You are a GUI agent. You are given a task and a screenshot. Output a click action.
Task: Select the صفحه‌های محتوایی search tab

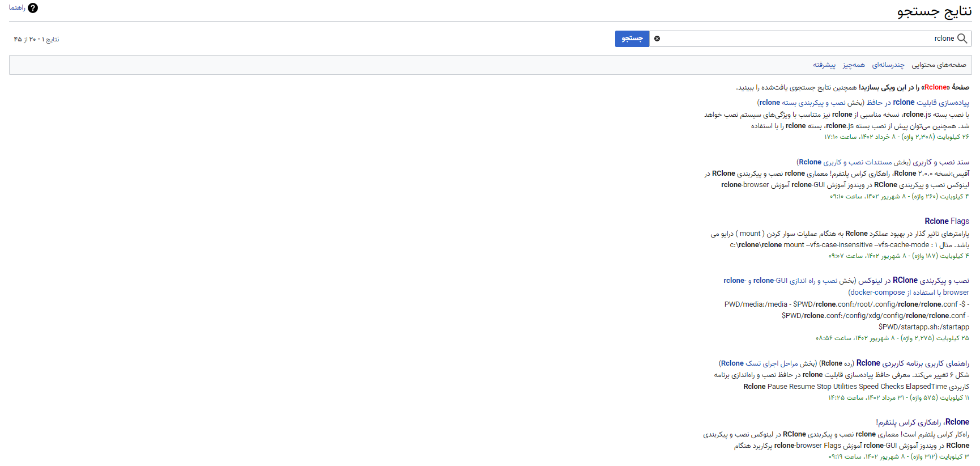tap(939, 65)
